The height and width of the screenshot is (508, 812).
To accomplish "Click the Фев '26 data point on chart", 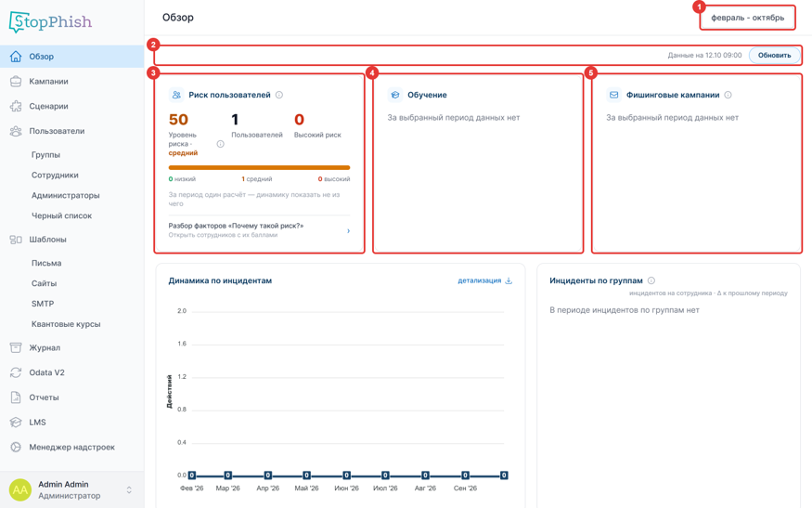I will pyautogui.click(x=191, y=475).
